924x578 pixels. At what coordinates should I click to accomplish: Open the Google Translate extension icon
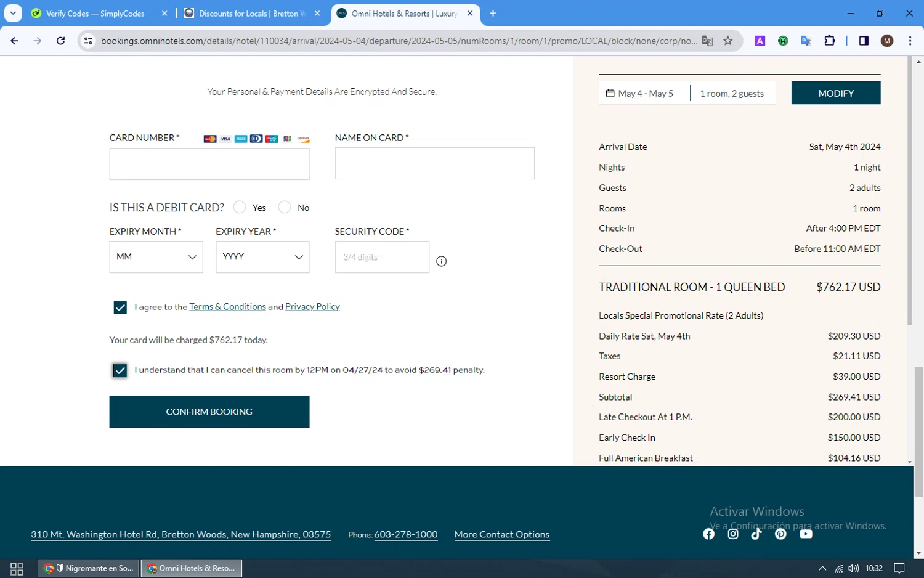point(806,41)
